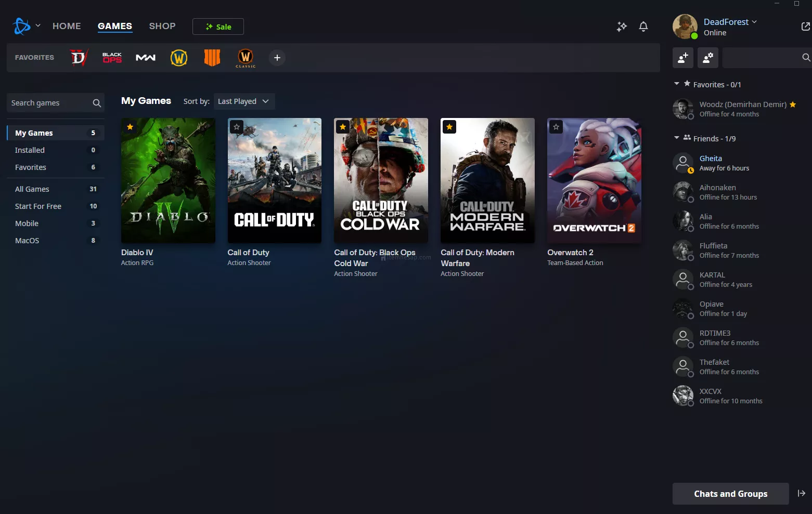Open World of Warcraft favorites icon
Image resolution: width=812 pixels, height=514 pixels.
click(179, 58)
